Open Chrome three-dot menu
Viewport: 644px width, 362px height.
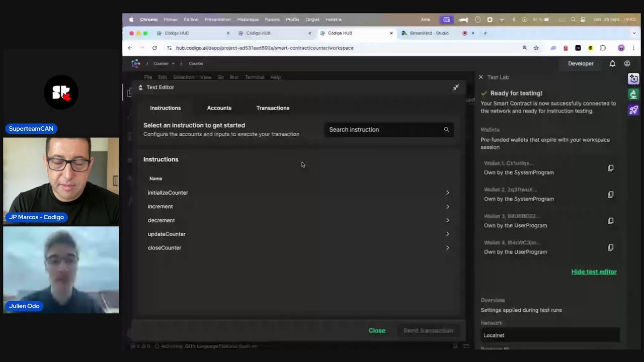pyautogui.click(x=633, y=48)
